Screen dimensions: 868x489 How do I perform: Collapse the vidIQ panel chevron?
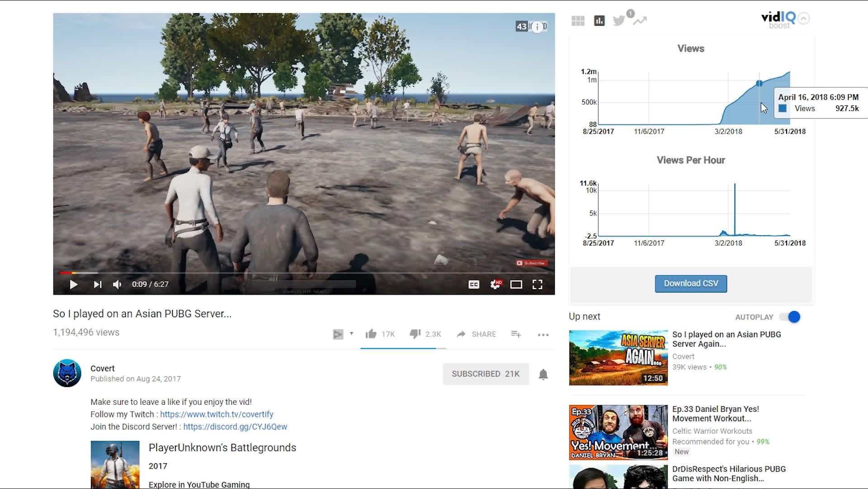tap(803, 19)
